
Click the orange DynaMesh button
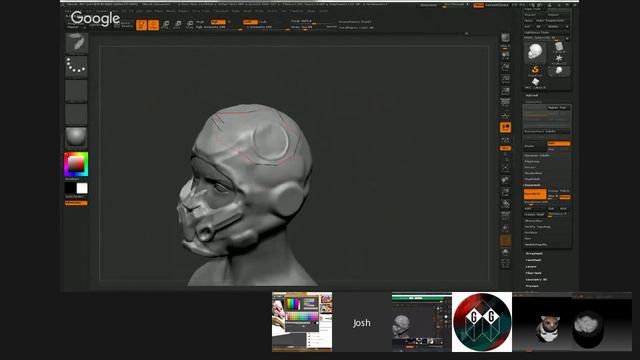click(535, 194)
